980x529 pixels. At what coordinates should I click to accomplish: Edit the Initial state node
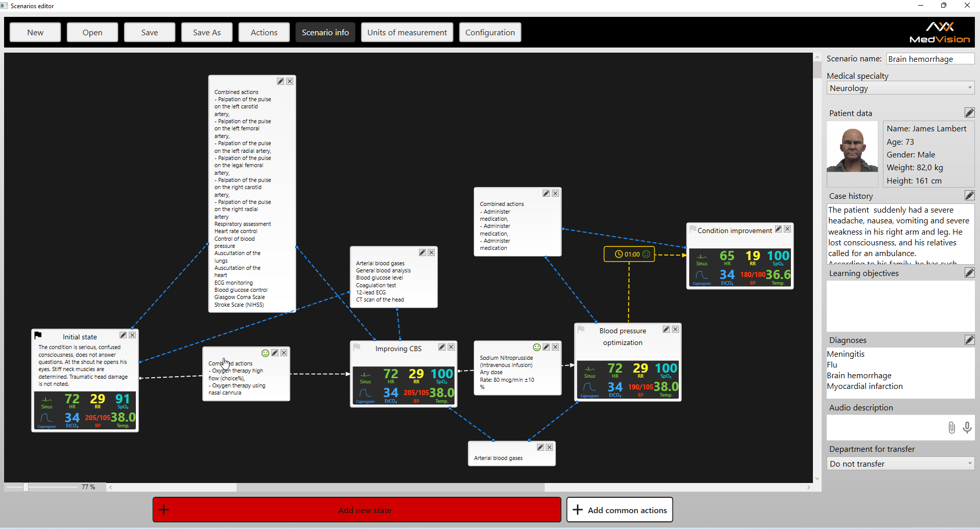(x=123, y=335)
